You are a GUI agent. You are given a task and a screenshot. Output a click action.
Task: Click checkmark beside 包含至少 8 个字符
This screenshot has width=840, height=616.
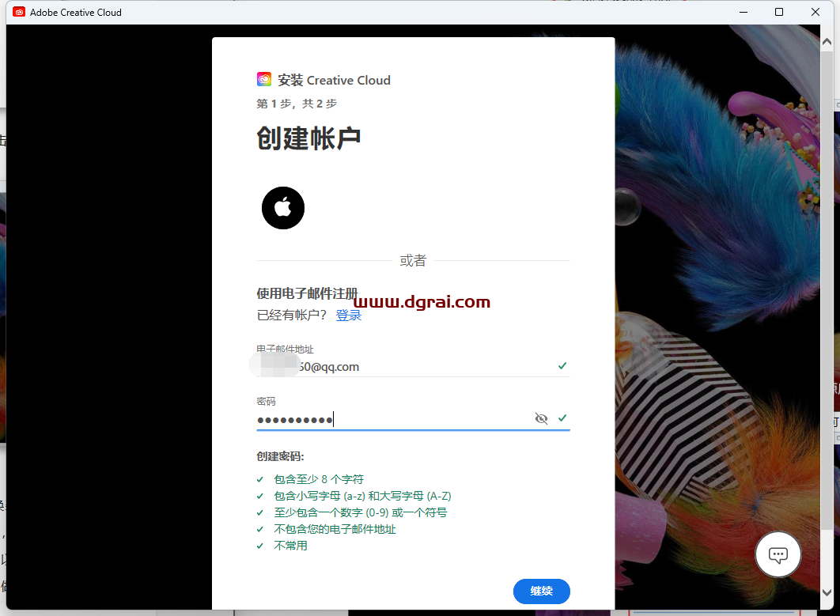point(260,479)
